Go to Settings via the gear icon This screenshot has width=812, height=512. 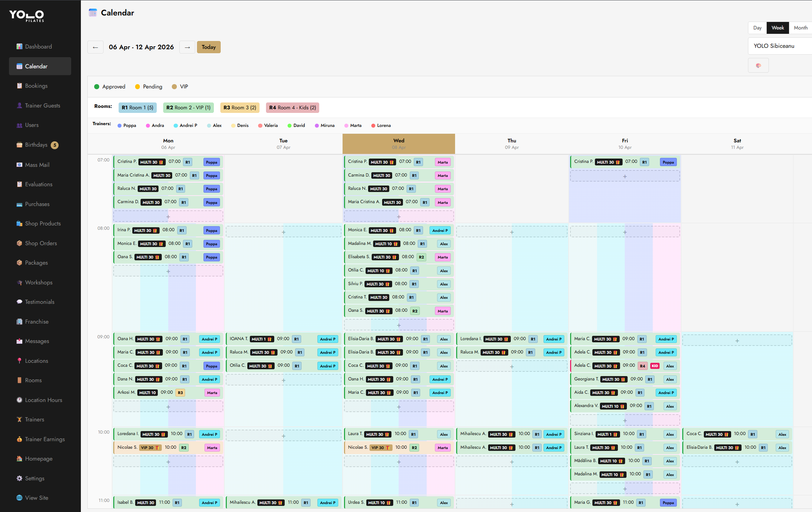click(35, 478)
